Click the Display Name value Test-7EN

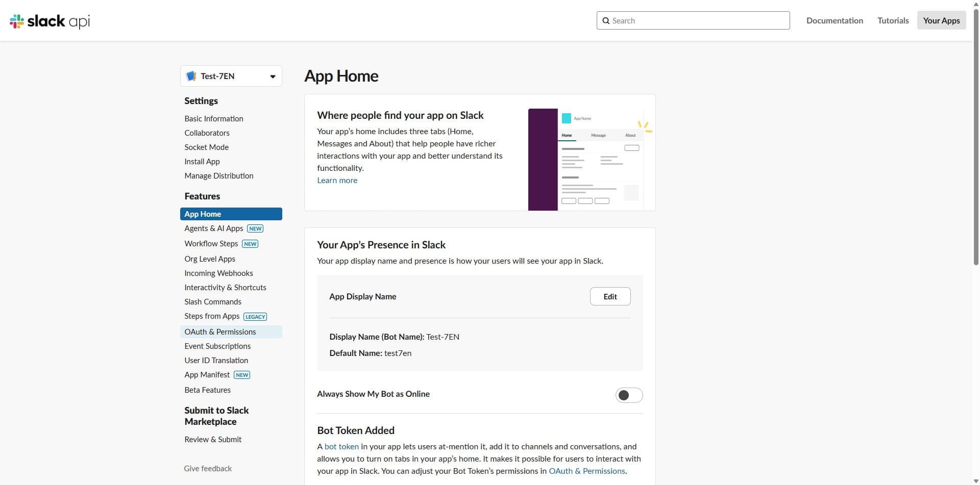click(443, 337)
